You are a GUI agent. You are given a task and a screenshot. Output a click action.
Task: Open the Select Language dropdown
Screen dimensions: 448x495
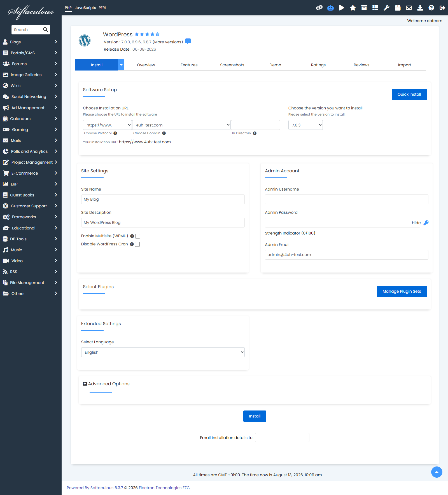[x=163, y=352]
